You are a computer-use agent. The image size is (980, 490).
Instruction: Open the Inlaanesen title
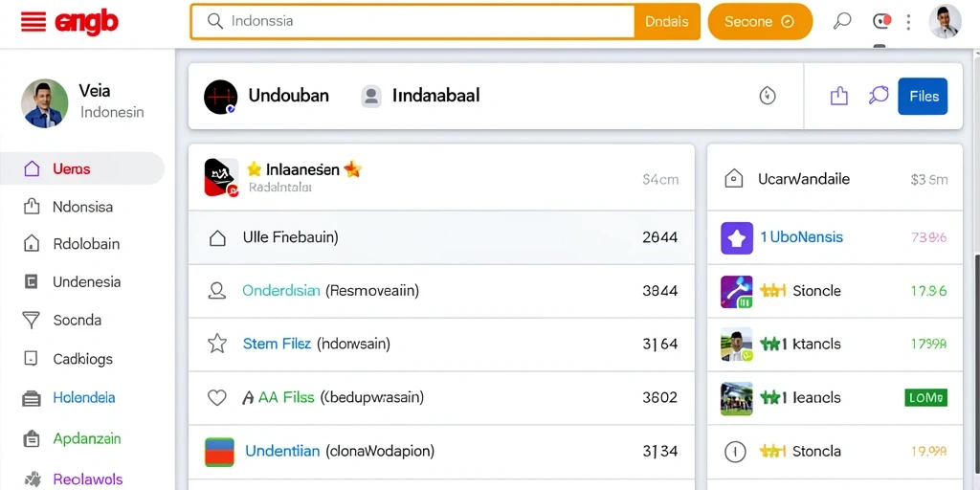point(302,169)
